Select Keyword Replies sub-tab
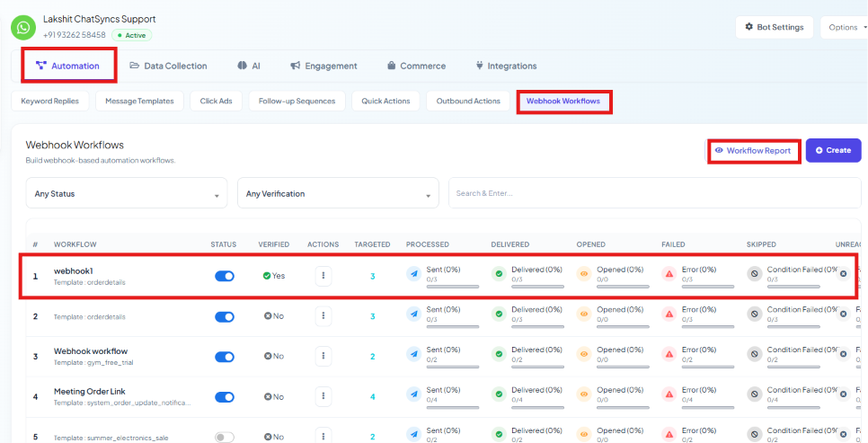The width and height of the screenshot is (868, 443). 49,102
